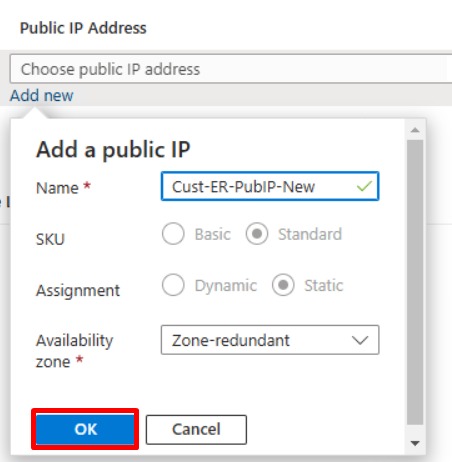452x462 pixels.
Task: Click the green validation checkmark in Name field
Action: click(364, 186)
